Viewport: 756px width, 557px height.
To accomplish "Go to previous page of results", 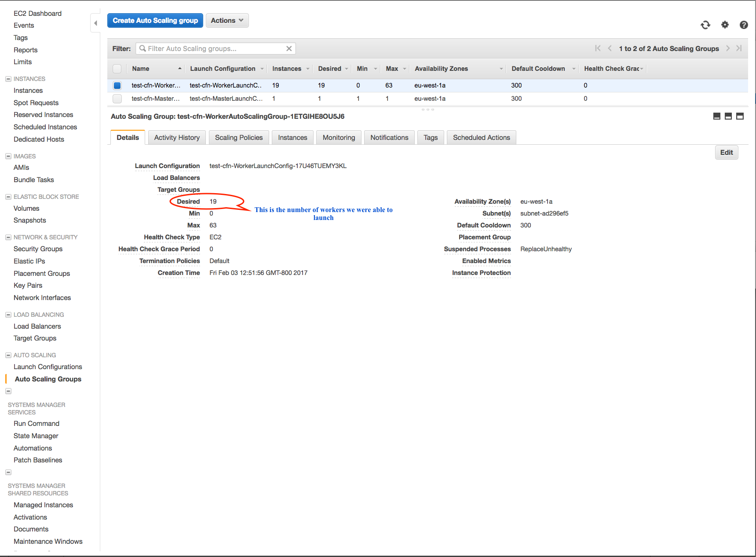I will click(610, 48).
